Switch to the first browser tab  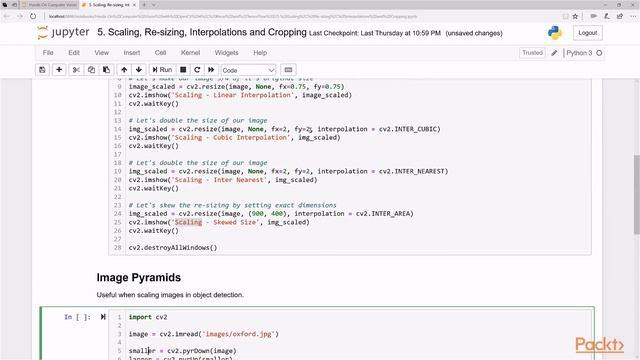(49, 5)
